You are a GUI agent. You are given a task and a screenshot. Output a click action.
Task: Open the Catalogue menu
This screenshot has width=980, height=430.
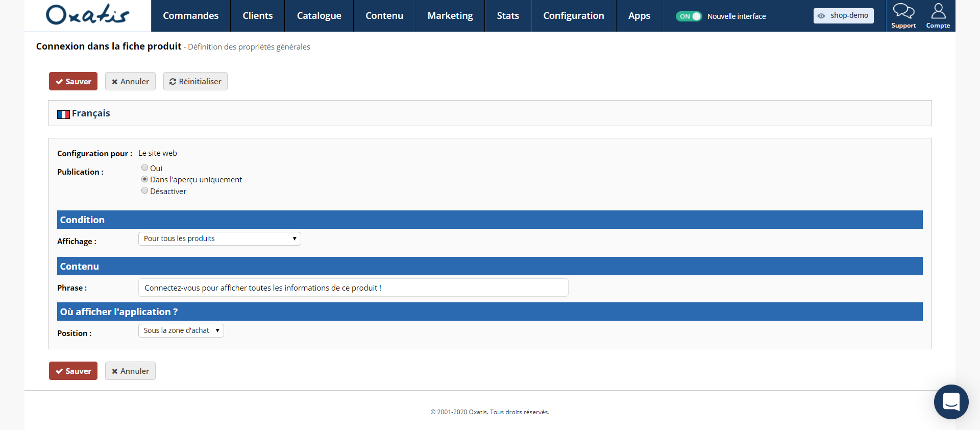[319, 16]
